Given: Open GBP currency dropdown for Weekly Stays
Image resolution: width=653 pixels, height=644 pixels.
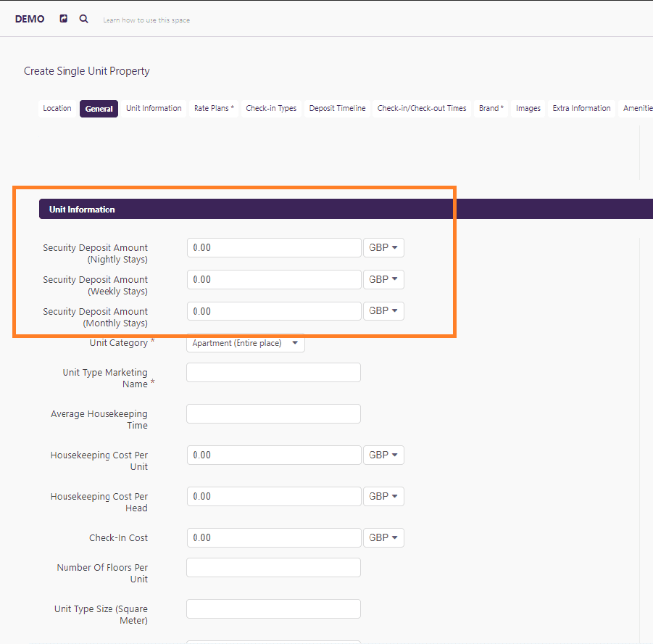Looking at the screenshot, I should [383, 279].
